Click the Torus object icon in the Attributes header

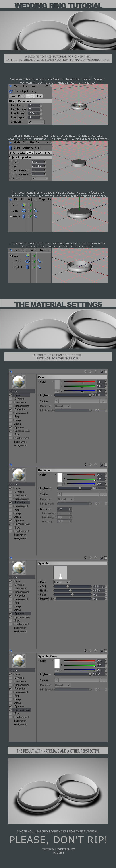click(x=11, y=91)
